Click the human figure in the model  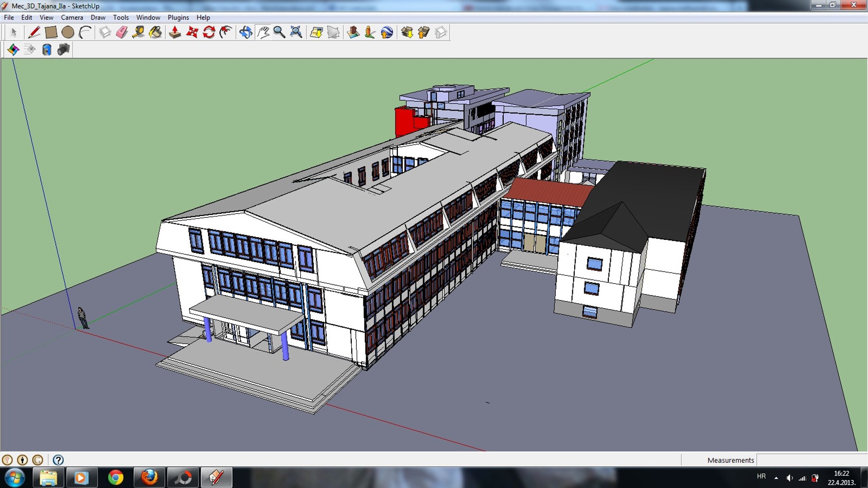[x=82, y=318]
